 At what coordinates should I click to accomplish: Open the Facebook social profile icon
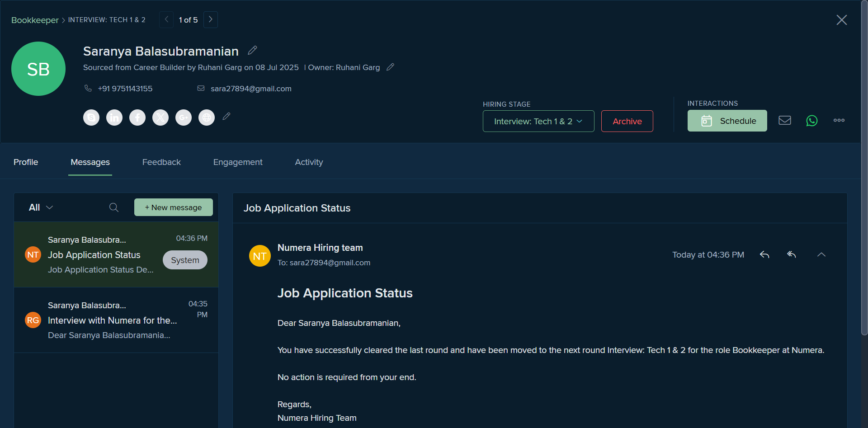137,118
